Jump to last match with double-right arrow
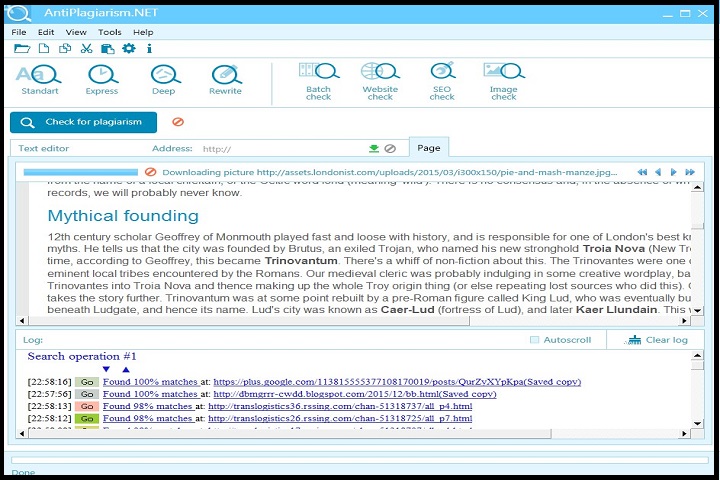 coord(690,172)
